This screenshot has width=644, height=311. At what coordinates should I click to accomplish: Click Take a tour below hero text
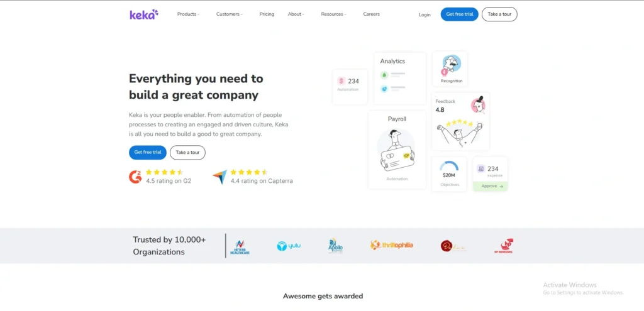187,152
